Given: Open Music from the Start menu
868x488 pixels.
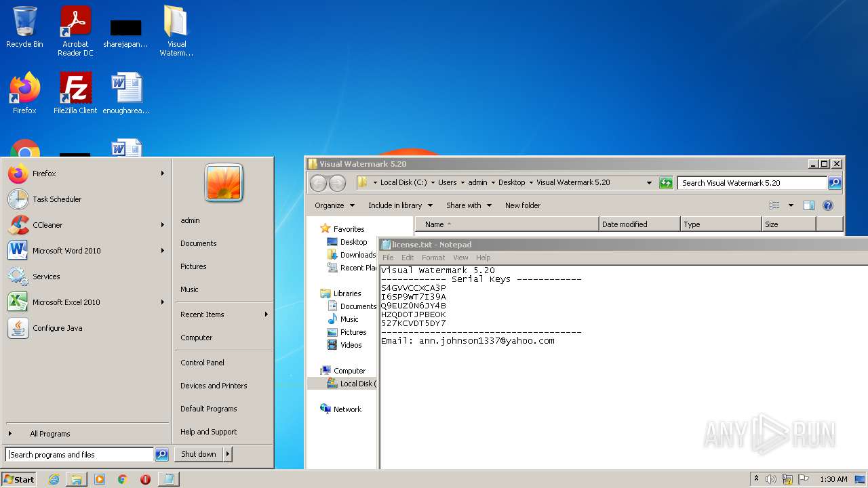Looking at the screenshot, I should tap(189, 289).
